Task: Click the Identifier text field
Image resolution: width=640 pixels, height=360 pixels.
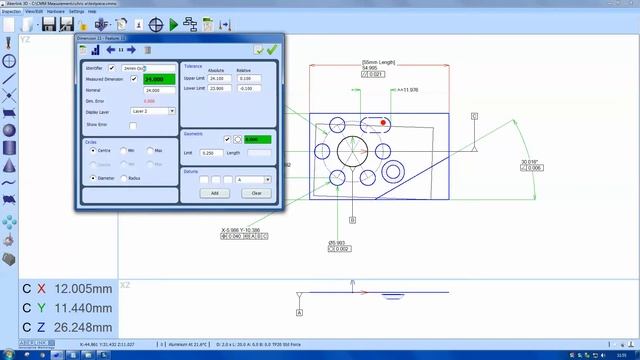Action: [149, 68]
